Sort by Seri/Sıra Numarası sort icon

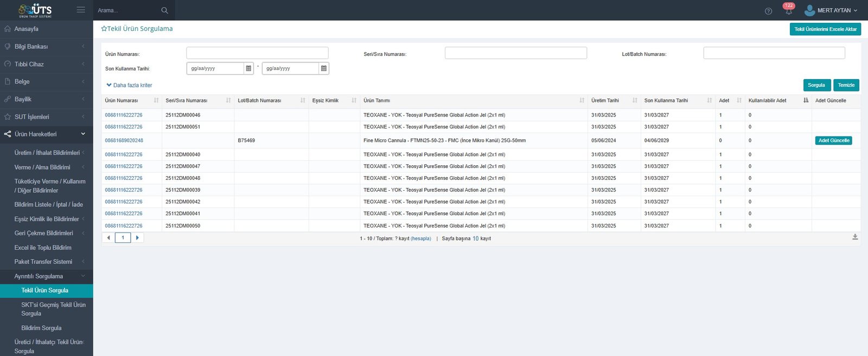(x=228, y=100)
